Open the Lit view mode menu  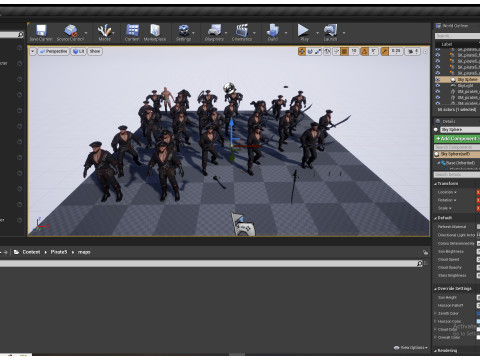click(78, 51)
